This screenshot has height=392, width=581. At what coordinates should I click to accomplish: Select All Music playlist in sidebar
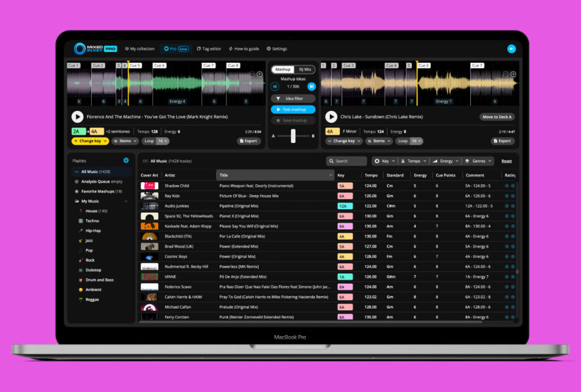click(x=101, y=171)
